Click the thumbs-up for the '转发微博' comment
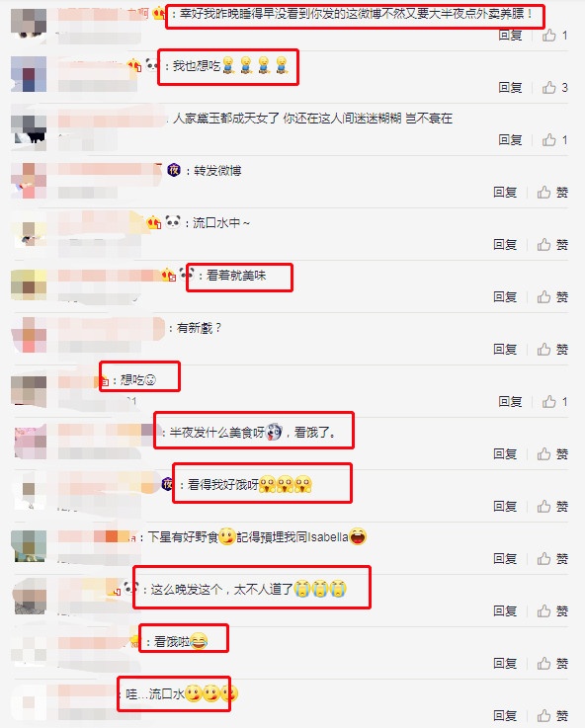Screen dimensions: 585x728 [x=552, y=193]
